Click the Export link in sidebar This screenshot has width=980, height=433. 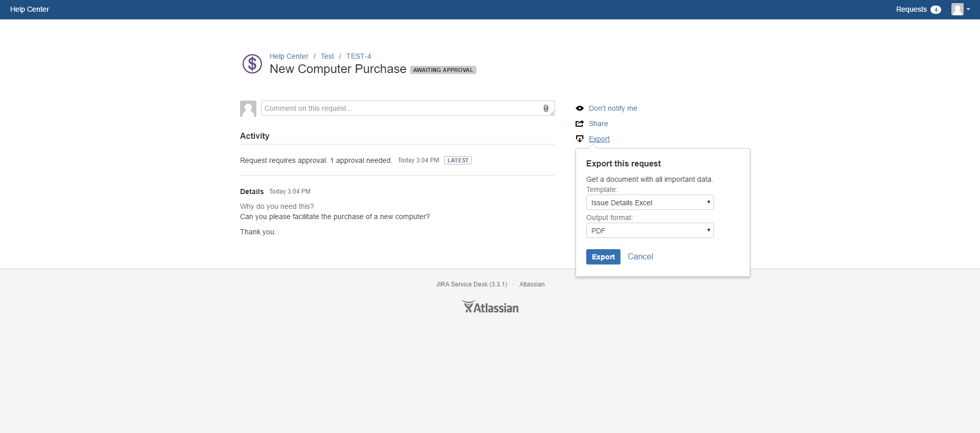pyautogui.click(x=599, y=139)
